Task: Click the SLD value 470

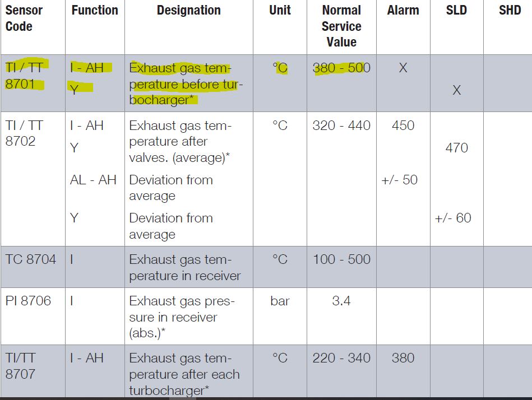Action: pos(456,148)
